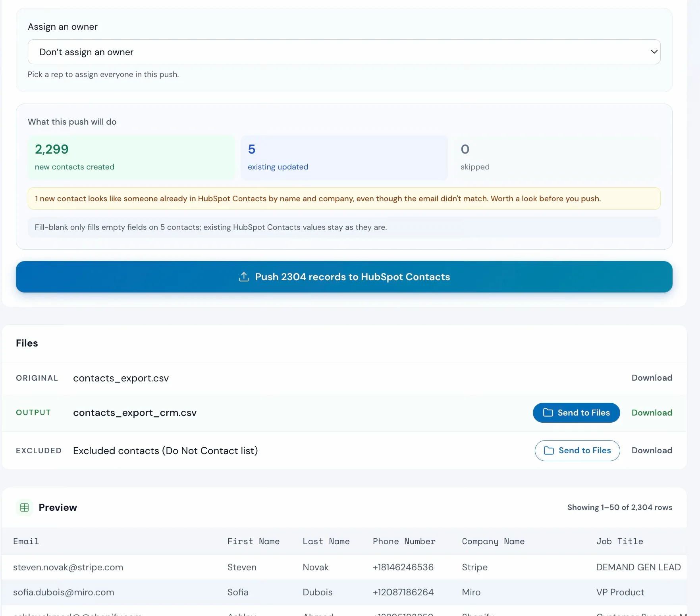Select the contacts_export_crm.csv file name
The height and width of the screenshot is (616, 700).
[x=135, y=413]
